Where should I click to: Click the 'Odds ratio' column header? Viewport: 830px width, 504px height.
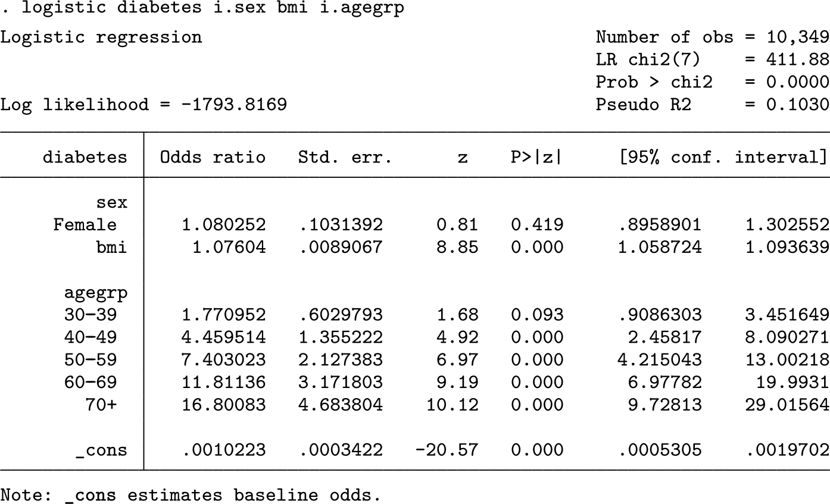213,157
